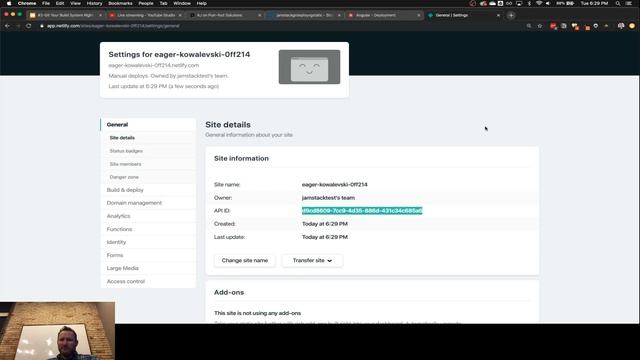Open the Help menu
Screen dimensions: 640x360
tap(202, 3)
